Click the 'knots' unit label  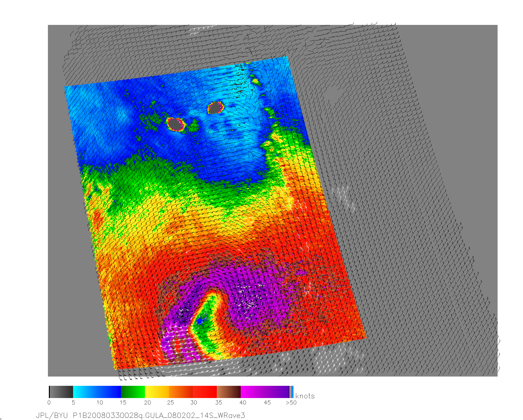pos(305,396)
